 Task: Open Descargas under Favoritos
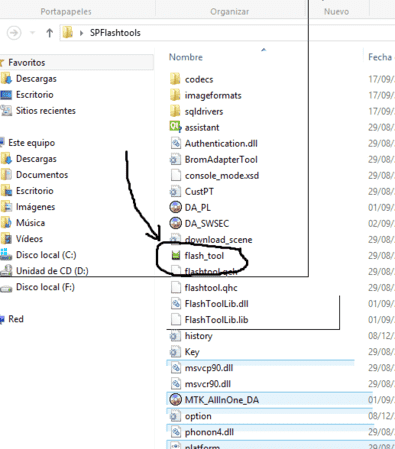click(x=36, y=79)
